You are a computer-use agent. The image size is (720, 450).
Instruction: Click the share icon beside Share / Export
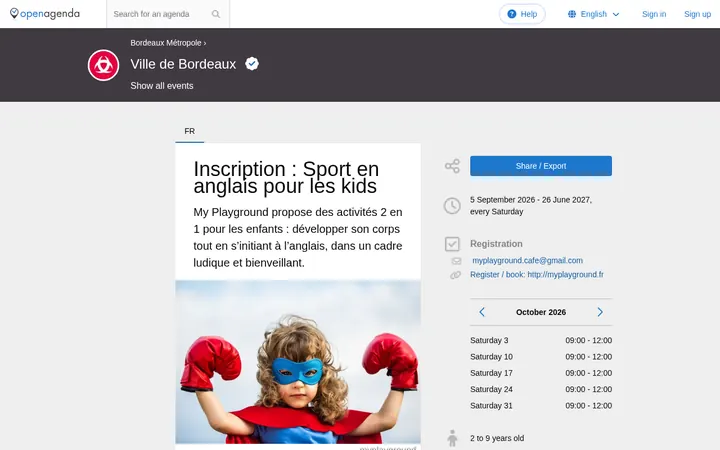click(x=452, y=166)
